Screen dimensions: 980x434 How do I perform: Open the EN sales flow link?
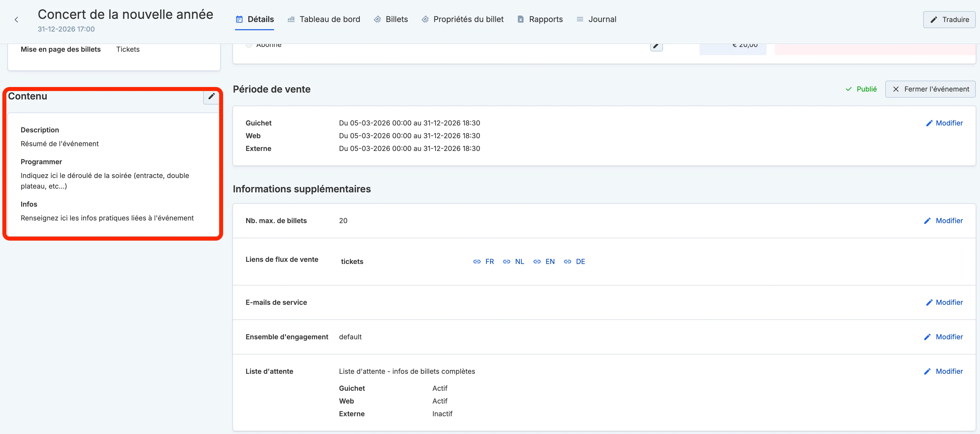tap(544, 262)
